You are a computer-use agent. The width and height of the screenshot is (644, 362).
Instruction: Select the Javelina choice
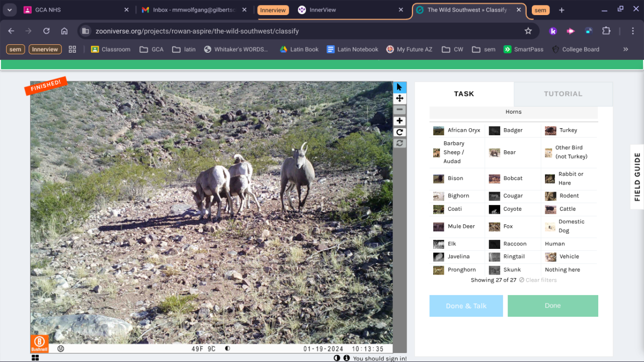tap(457, 257)
